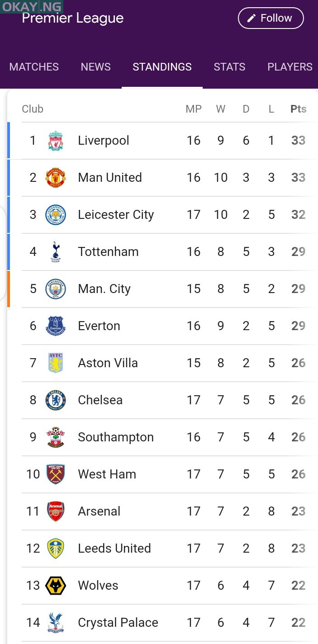
Task: Click the Chelsea club crest
Action: (x=56, y=400)
